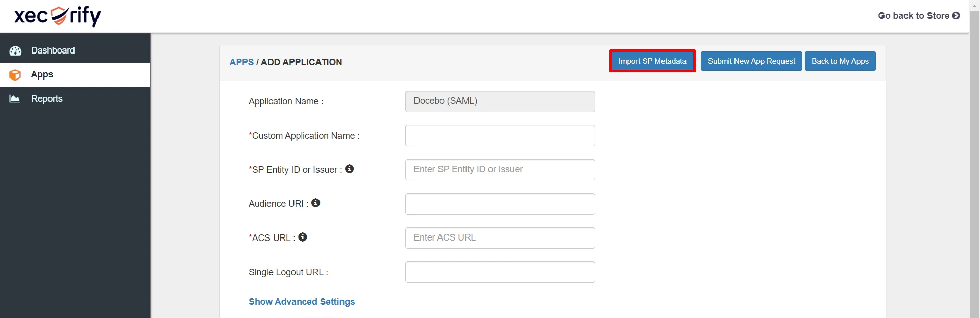Focus the Single Logout URL field
Screen dimensions: 980x318
pos(500,272)
